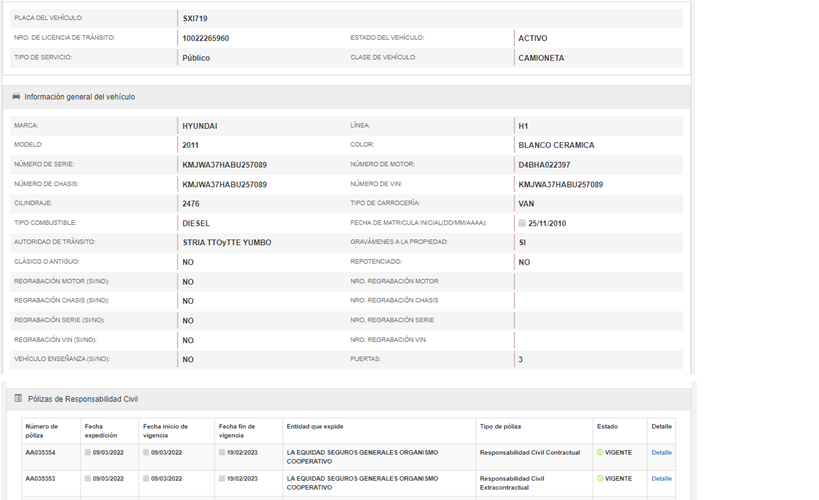Click the plate value SXI719

195,18
